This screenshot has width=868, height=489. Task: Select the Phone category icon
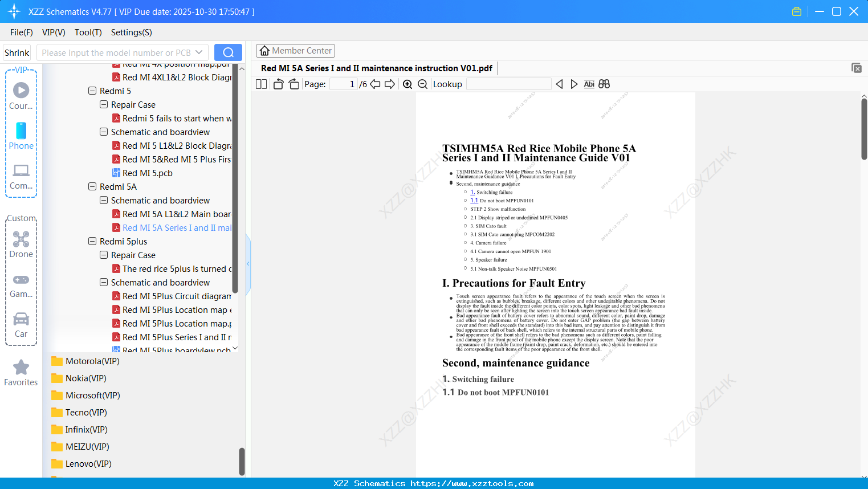(x=21, y=136)
